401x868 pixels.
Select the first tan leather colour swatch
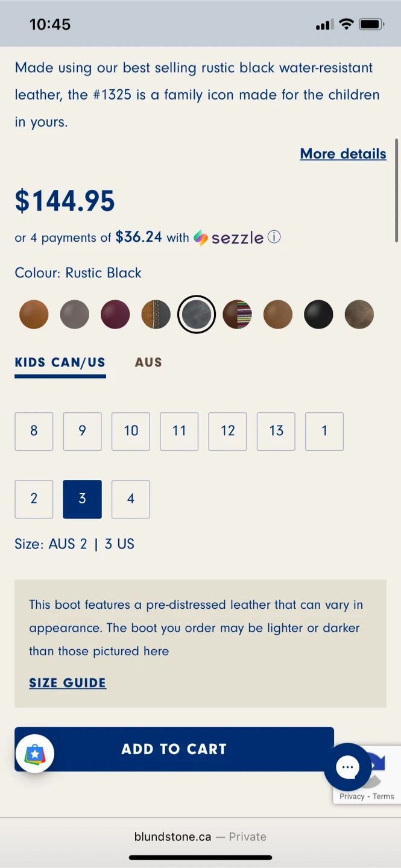pos(34,315)
